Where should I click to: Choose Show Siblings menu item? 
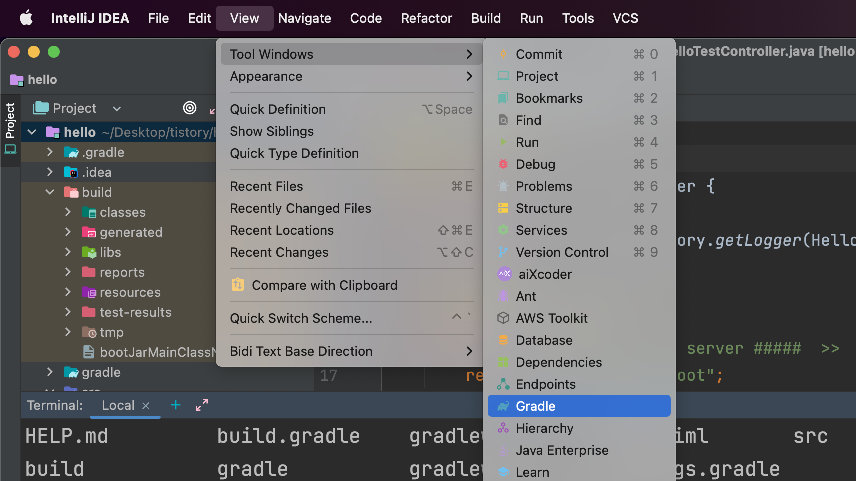pos(350,131)
